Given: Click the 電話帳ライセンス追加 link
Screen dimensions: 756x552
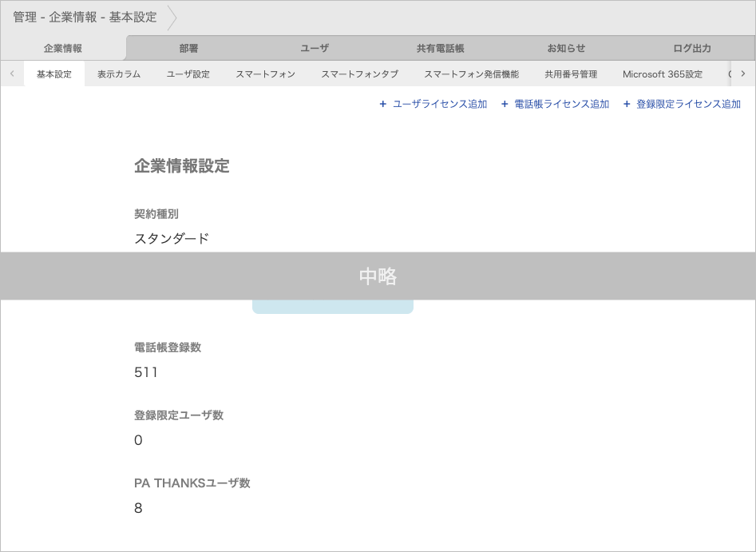Looking at the screenshot, I should [x=556, y=104].
